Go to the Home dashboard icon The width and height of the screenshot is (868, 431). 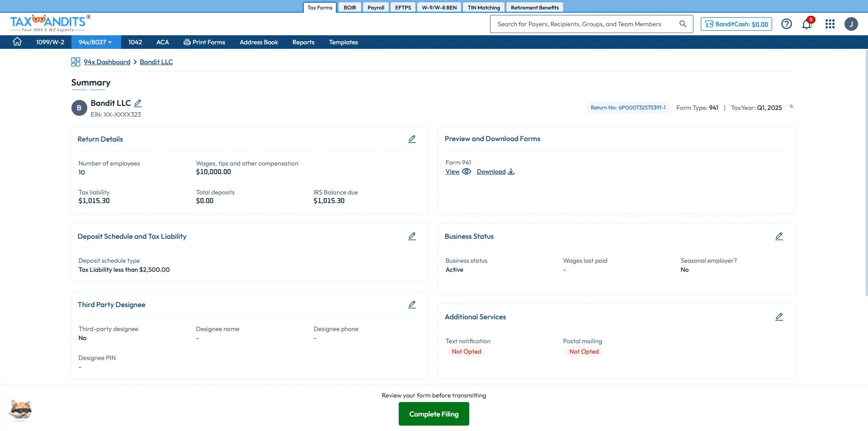[x=17, y=42]
